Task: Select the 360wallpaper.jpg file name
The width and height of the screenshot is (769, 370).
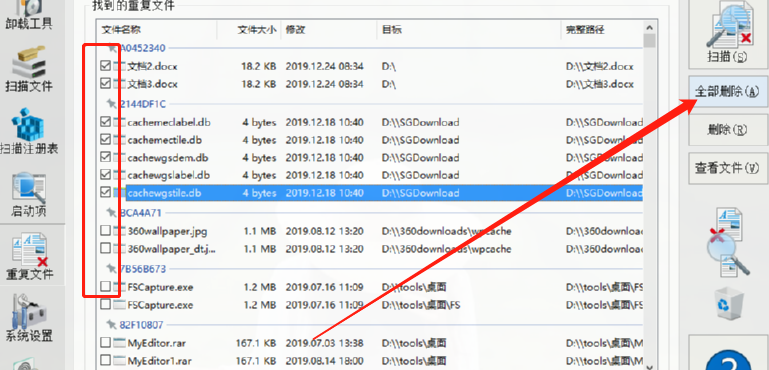Action: coord(167,231)
